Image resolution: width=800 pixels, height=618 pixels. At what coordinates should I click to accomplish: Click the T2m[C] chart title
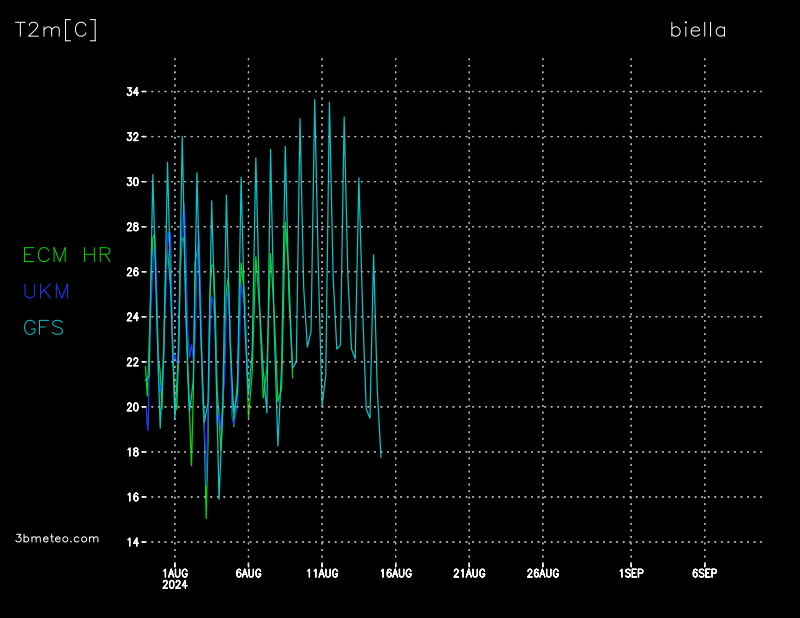tap(56, 31)
